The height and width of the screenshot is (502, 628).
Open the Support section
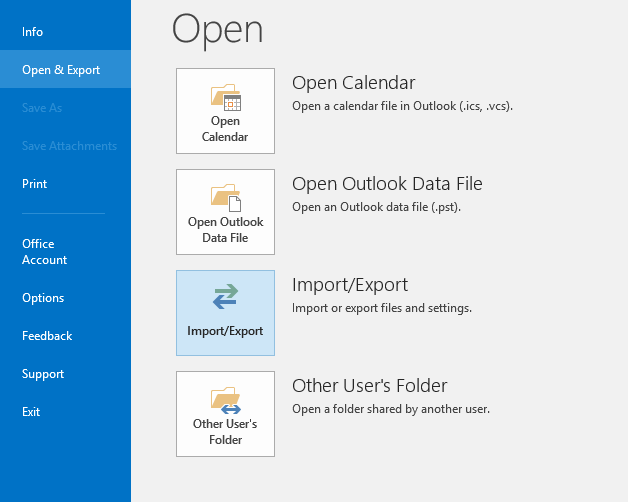coord(43,374)
